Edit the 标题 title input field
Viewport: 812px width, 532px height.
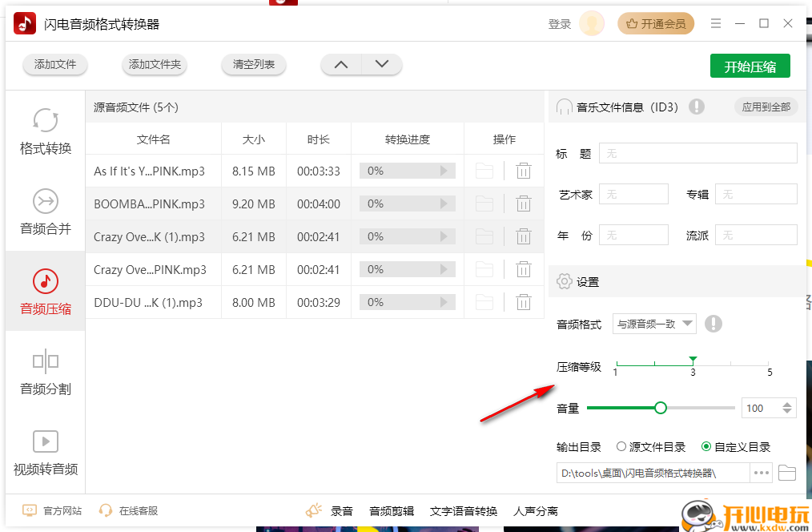tap(697, 152)
